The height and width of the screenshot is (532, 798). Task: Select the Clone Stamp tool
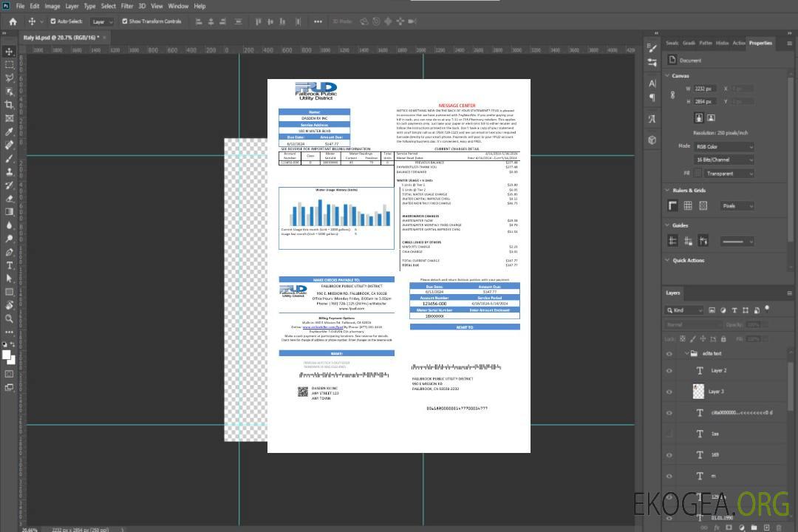[9, 172]
